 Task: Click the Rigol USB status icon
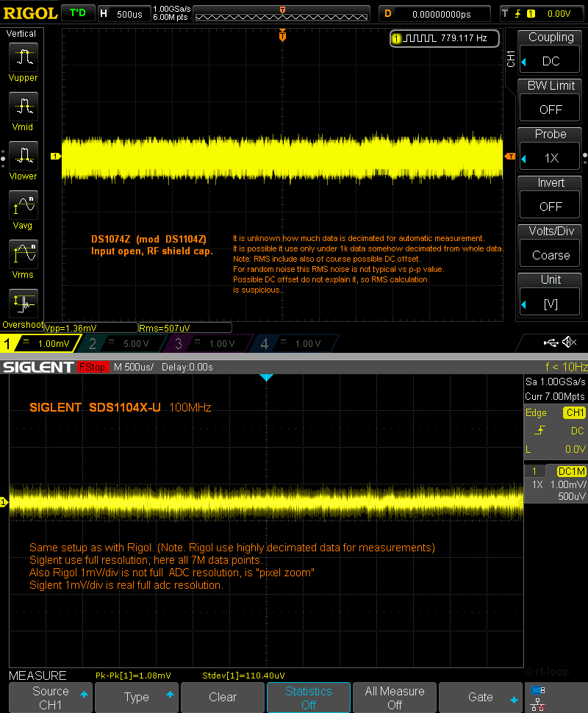click(x=551, y=343)
